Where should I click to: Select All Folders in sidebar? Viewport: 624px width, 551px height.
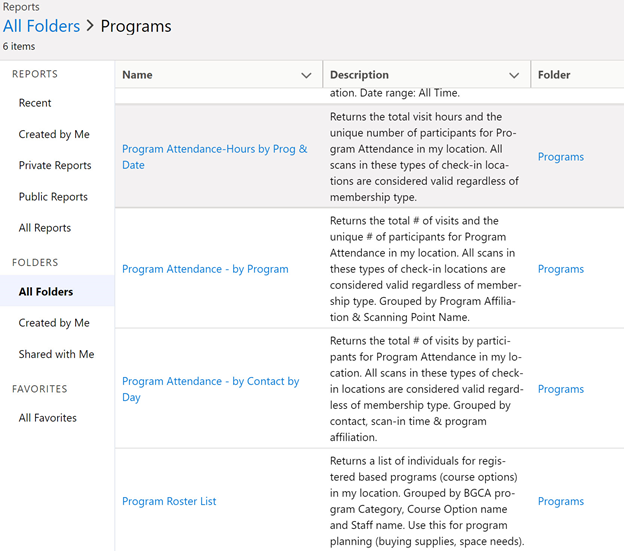point(46,292)
